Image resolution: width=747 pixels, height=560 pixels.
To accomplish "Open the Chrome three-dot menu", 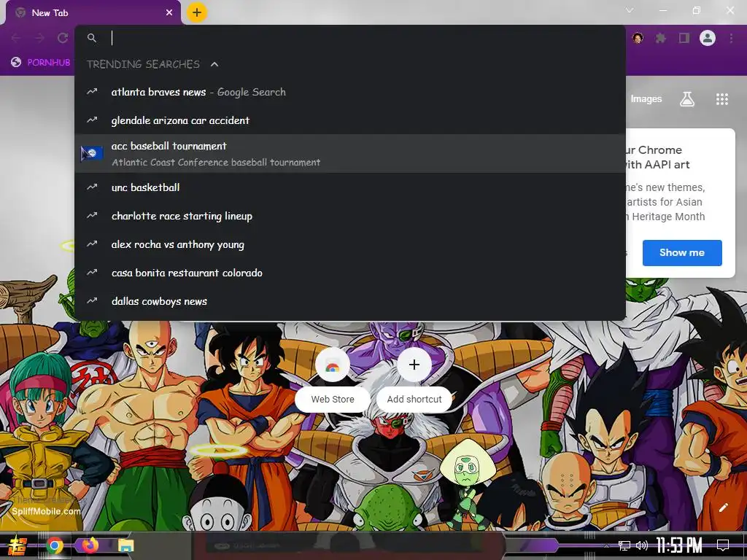I will [731, 38].
